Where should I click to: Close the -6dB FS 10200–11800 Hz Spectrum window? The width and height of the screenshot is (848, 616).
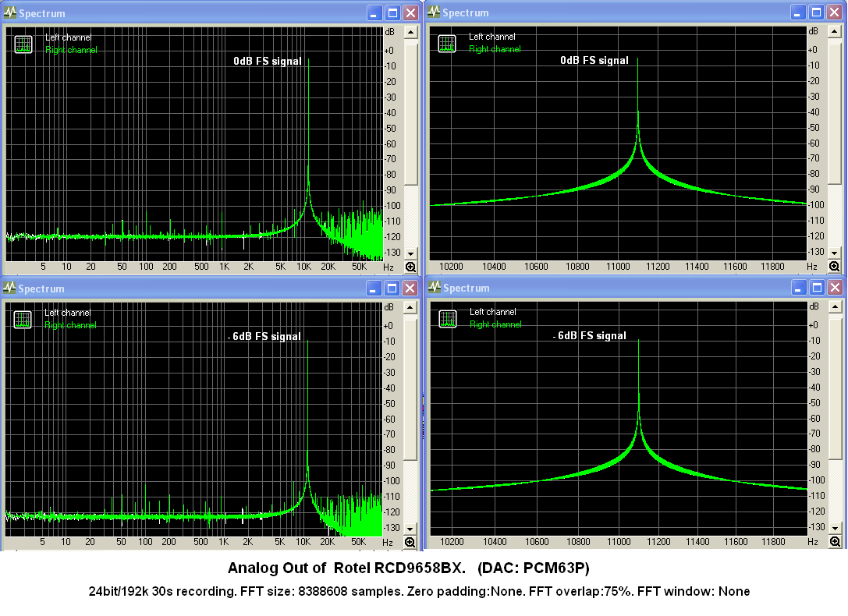pos(836,288)
